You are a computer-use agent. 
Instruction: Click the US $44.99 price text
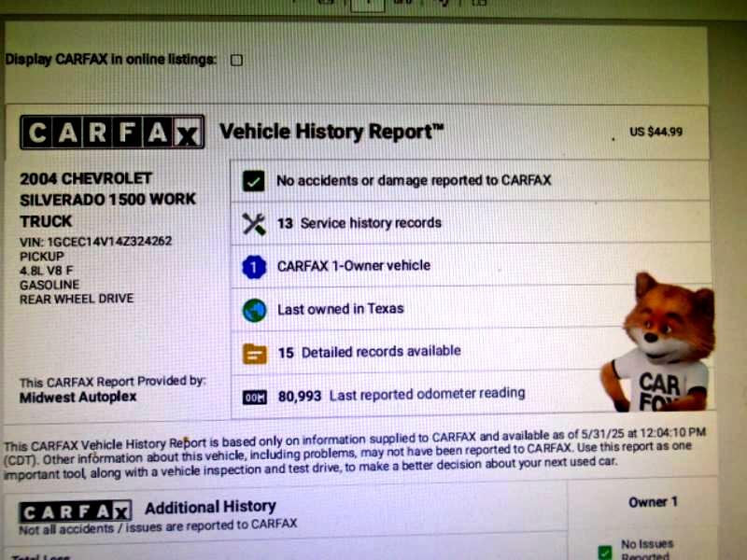pos(656,132)
